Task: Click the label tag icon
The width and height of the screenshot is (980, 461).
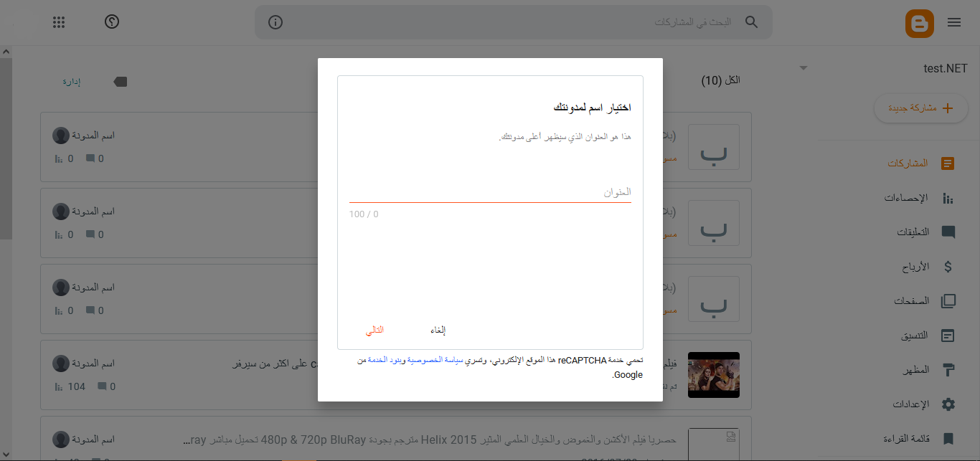Action: click(121, 82)
